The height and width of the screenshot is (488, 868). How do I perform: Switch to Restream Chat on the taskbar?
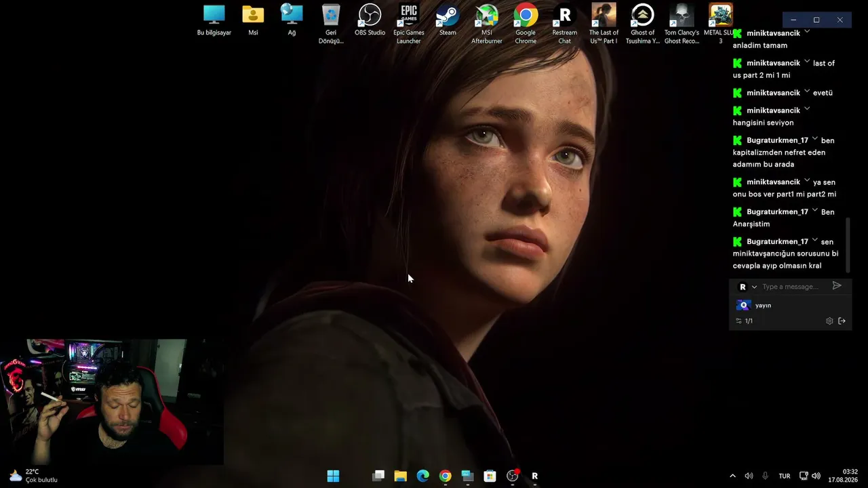tap(534, 476)
